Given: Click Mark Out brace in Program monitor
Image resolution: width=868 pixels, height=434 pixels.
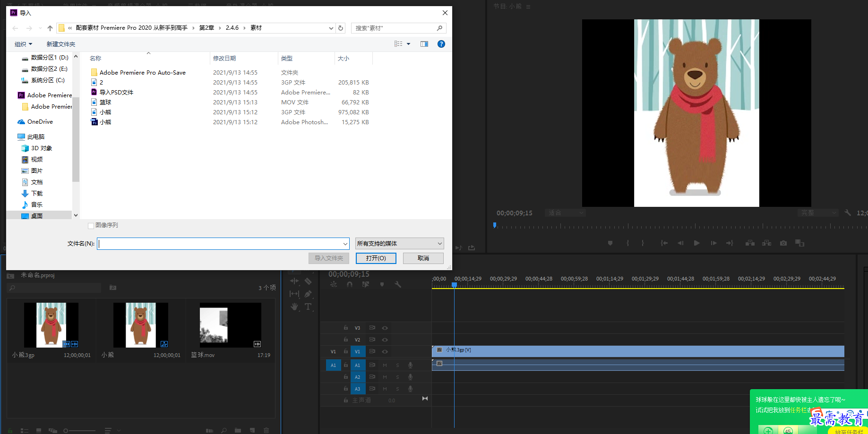Looking at the screenshot, I should tap(643, 243).
